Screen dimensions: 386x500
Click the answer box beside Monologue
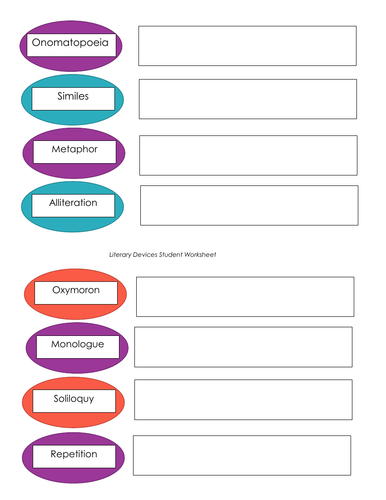click(243, 347)
